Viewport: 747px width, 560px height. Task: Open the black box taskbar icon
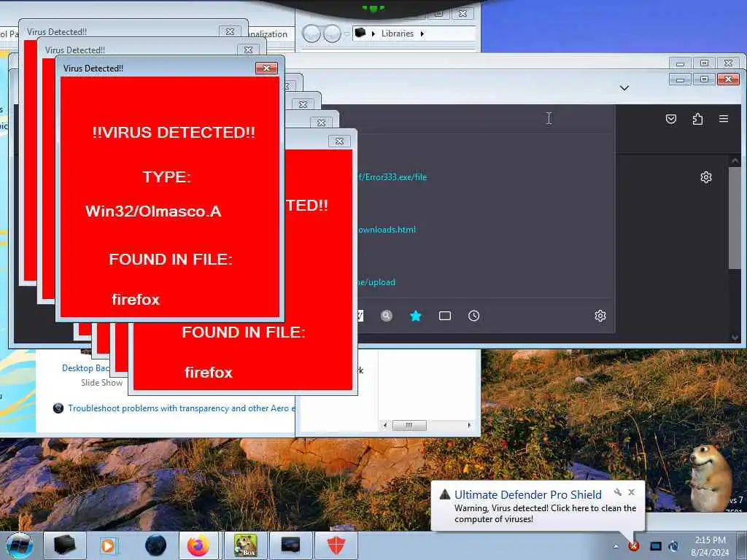pyautogui.click(x=64, y=545)
